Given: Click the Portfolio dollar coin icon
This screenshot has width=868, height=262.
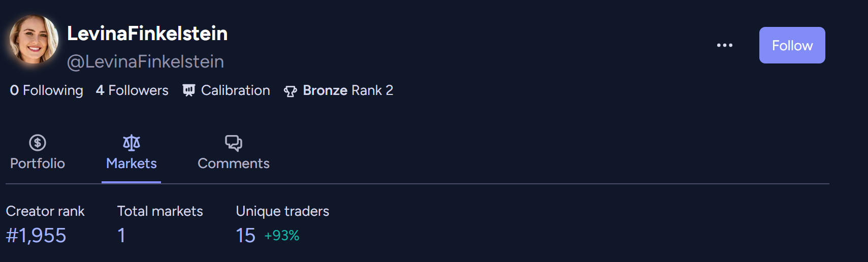Looking at the screenshot, I should pos(38,143).
